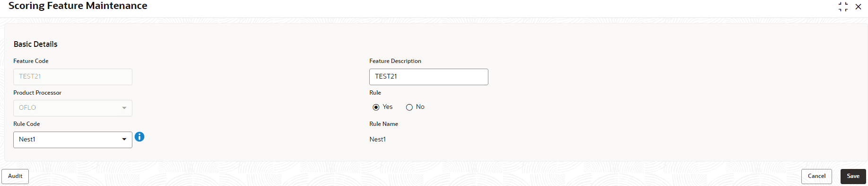Click the Rule Name label
The width and height of the screenshot is (868, 186).
tap(384, 124)
